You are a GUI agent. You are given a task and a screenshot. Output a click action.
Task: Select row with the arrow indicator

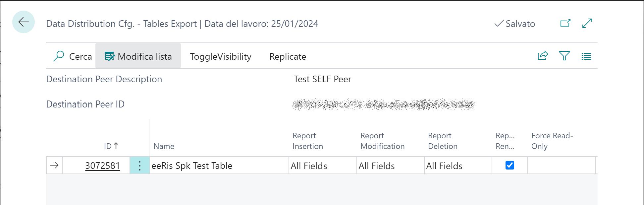pos(55,165)
